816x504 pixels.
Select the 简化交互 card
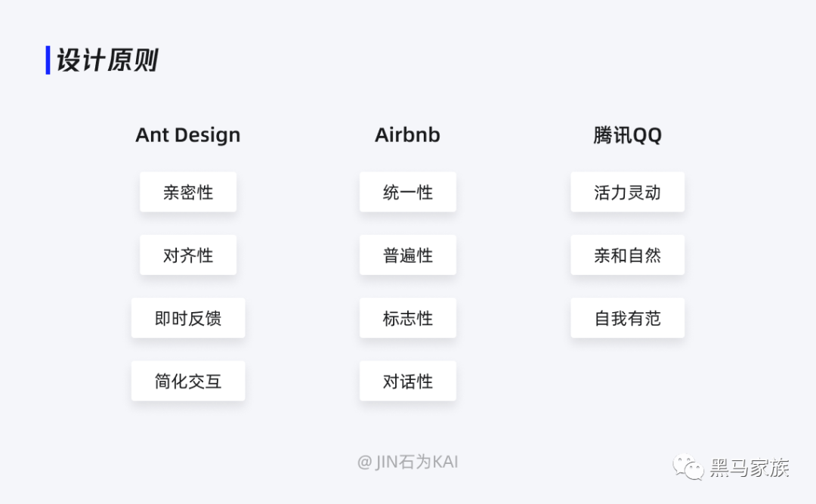point(188,381)
